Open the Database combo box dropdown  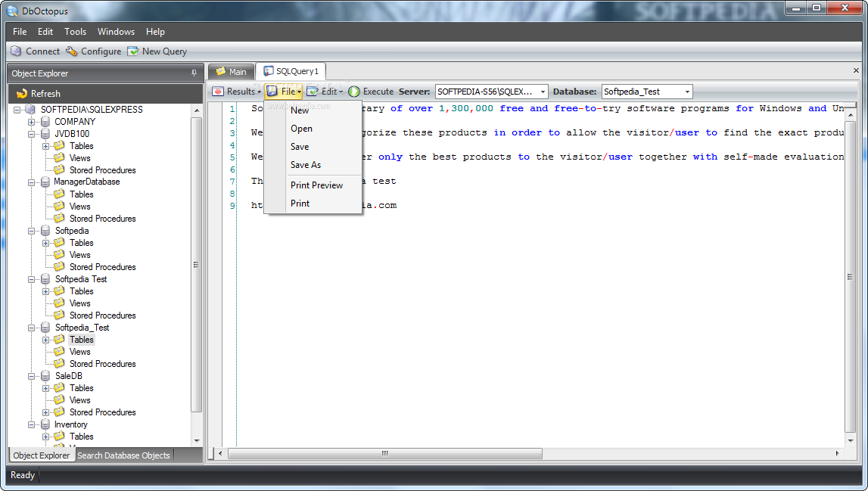tap(688, 92)
